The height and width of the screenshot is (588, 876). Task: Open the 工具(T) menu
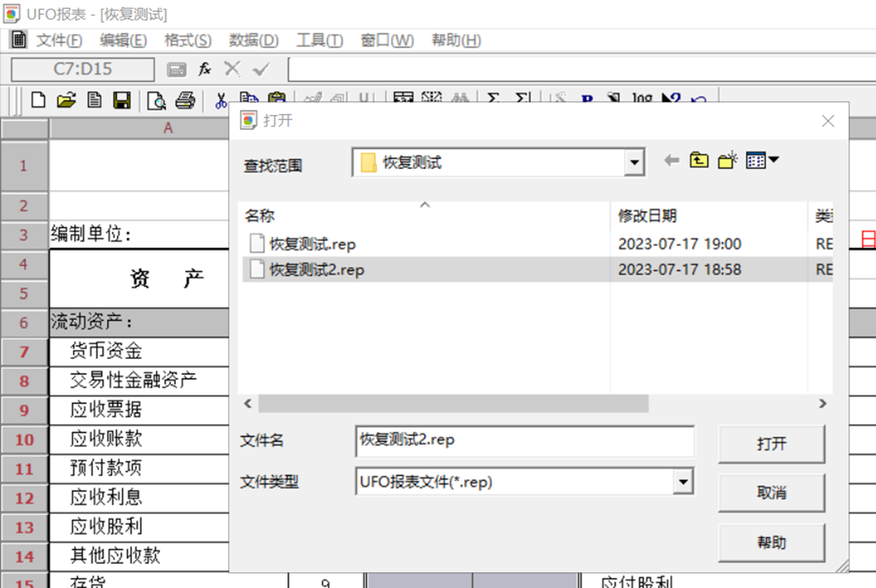point(319,40)
